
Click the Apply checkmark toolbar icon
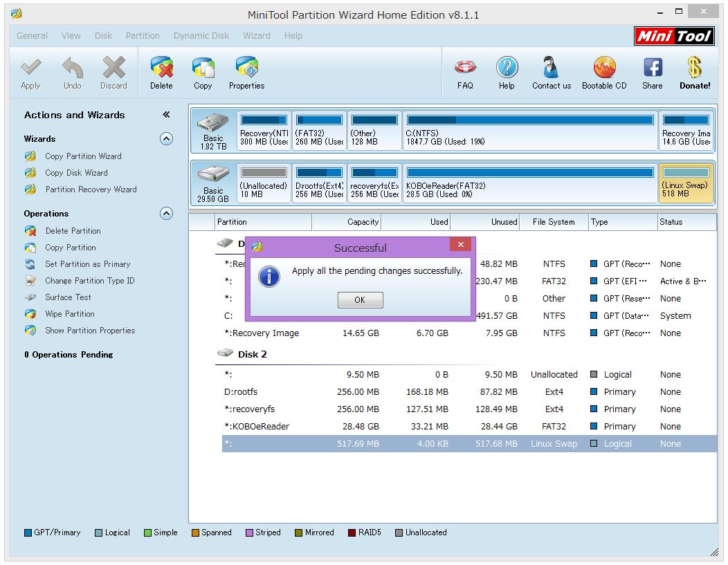(x=30, y=68)
